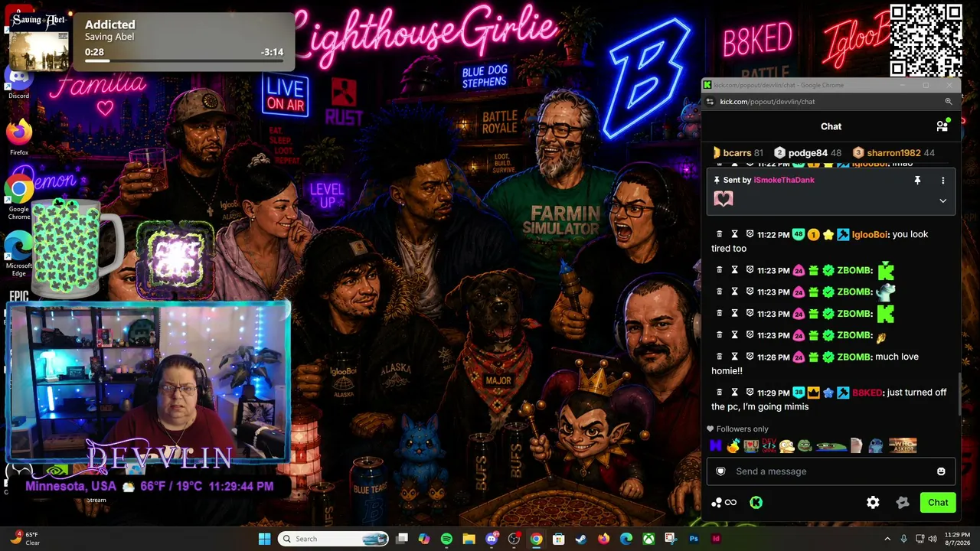The height and width of the screenshot is (551, 980).
Task: Open Google Chrome desktop shortcut
Action: (18, 197)
